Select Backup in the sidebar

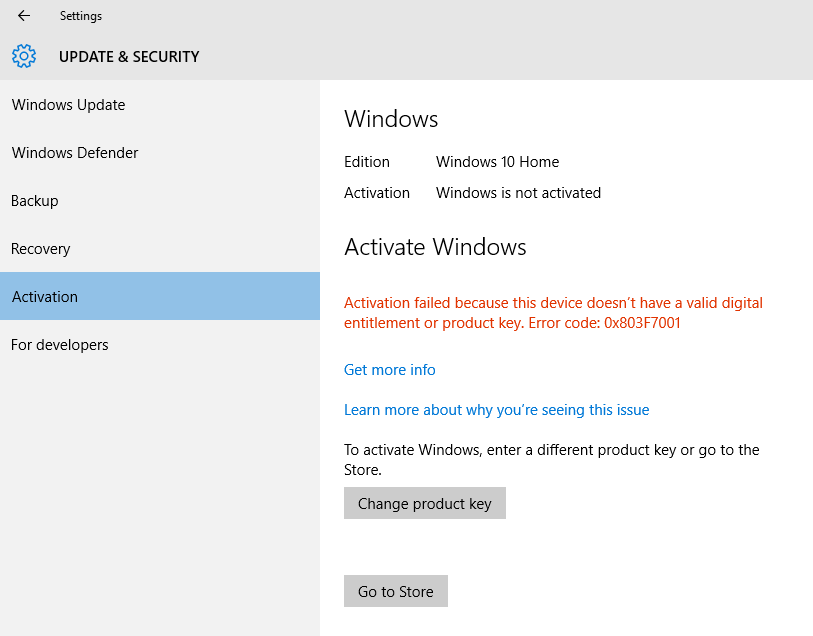point(160,201)
